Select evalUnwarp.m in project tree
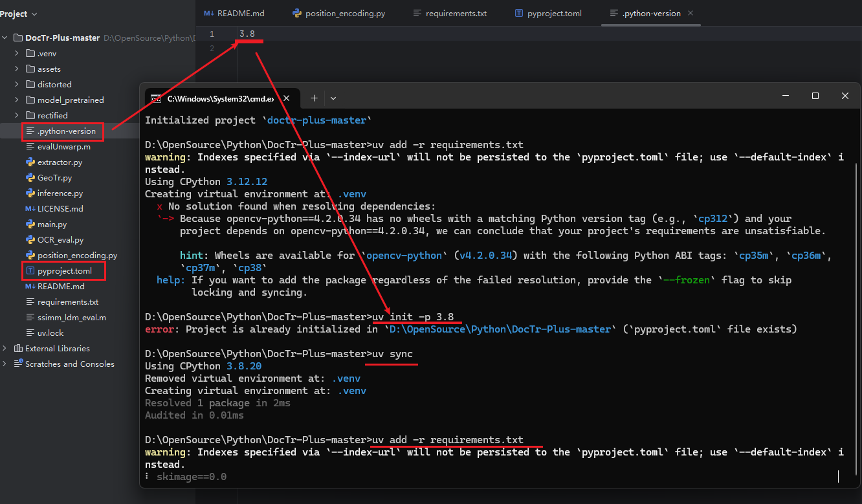 point(64,146)
